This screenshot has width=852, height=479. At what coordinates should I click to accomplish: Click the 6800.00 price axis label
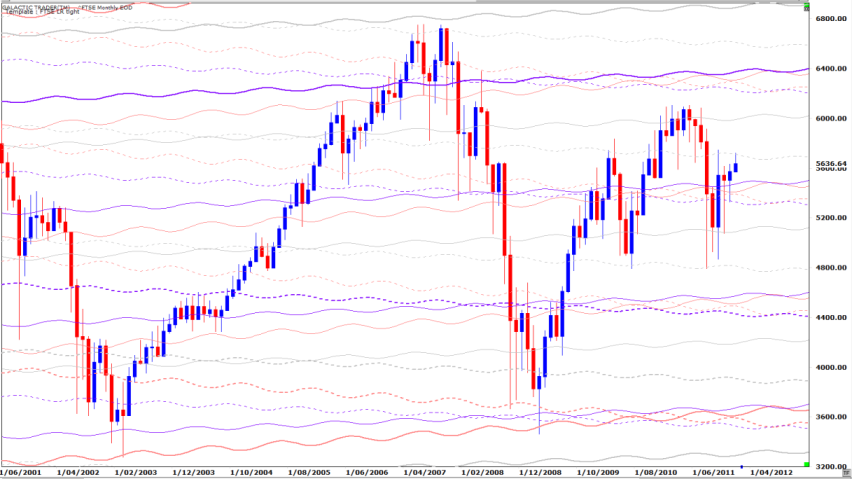(x=831, y=18)
